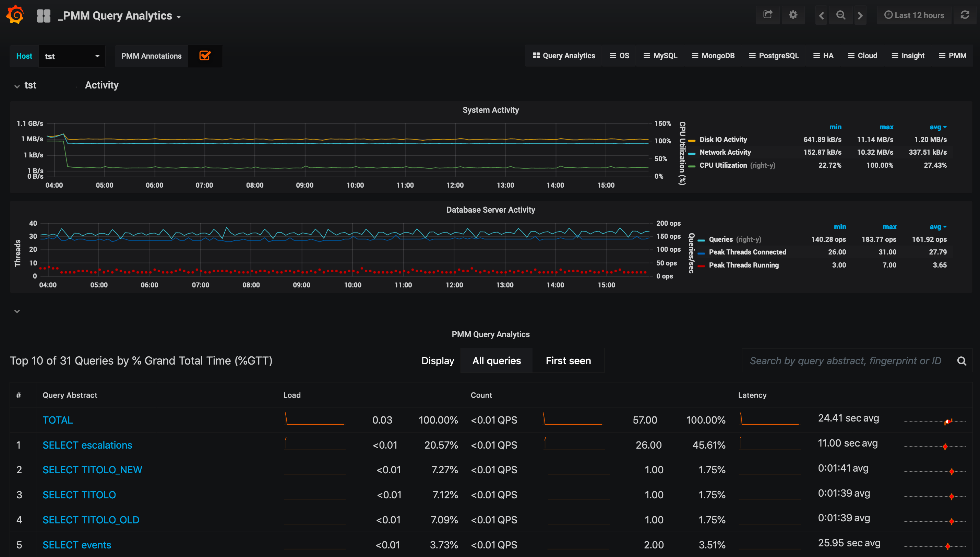Refresh the dashboard
This screenshot has height=557, width=980.
tap(965, 15)
